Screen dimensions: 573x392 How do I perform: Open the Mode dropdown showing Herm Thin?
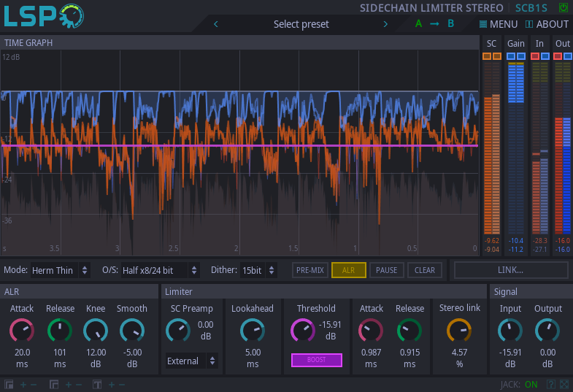click(x=61, y=270)
